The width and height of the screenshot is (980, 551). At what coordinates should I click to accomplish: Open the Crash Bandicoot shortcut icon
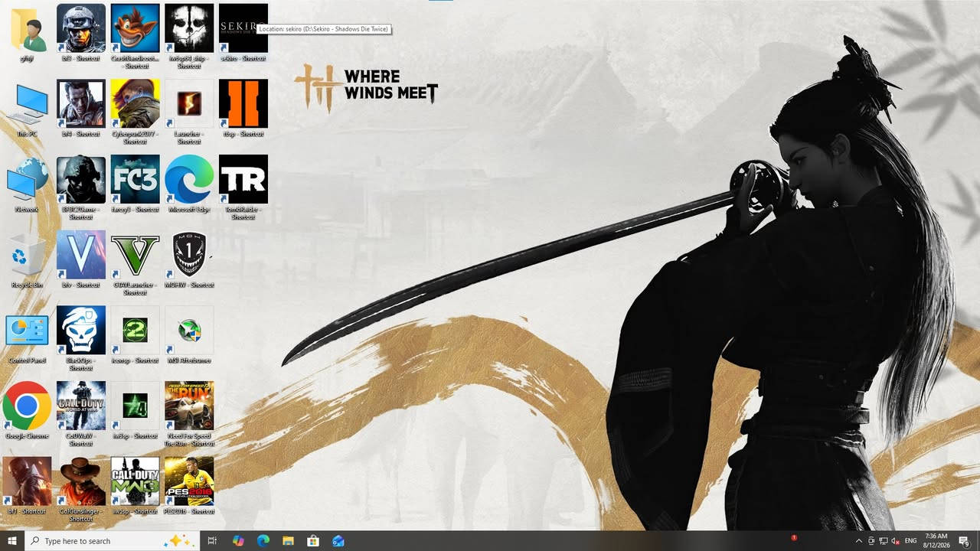tap(136, 29)
